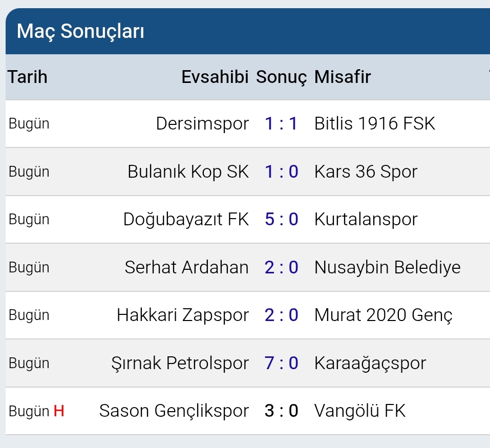Open the Kars 36 Spor team link
The height and width of the screenshot is (448, 490).
pyautogui.click(x=366, y=172)
